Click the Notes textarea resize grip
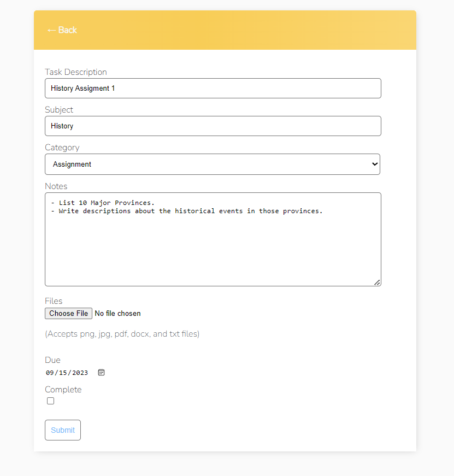 coord(378,283)
